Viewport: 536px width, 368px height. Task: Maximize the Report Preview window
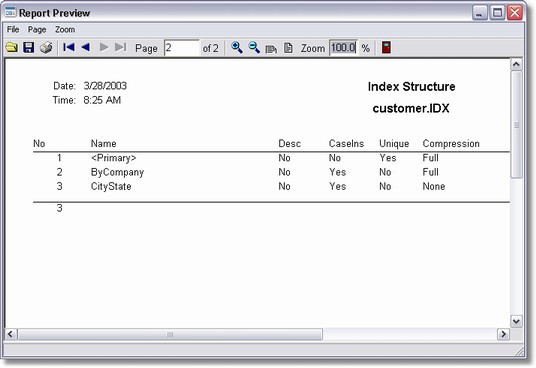click(x=497, y=13)
